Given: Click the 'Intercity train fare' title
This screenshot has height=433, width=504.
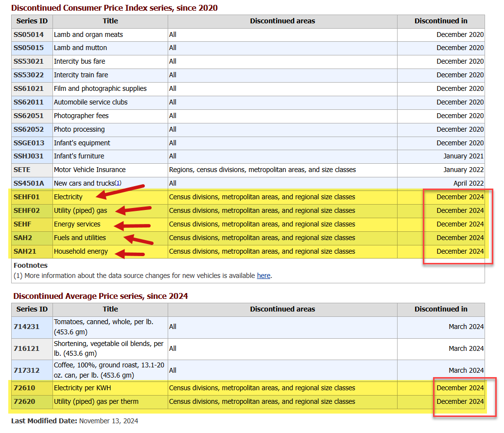Looking at the screenshot, I should (81, 75).
